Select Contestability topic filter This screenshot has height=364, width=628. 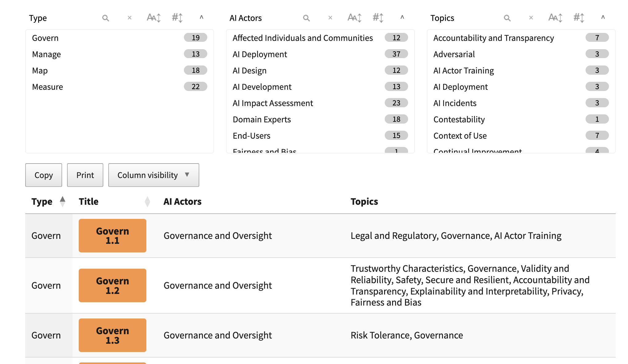pos(521,119)
